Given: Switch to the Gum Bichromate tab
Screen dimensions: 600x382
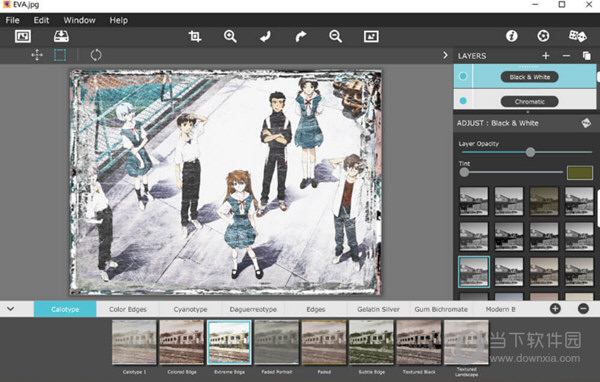Looking at the screenshot, I should click(x=441, y=309).
